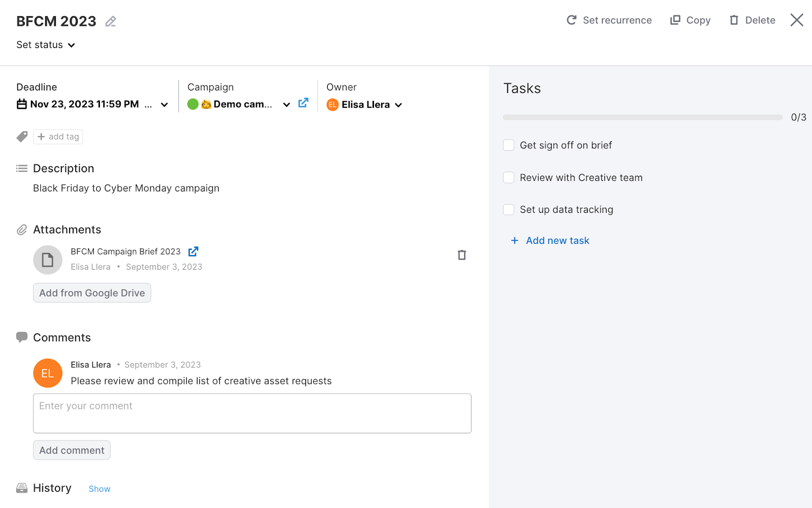Click Add from Google Drive
The height and width of the screenshot is (508, 812).
pyautogui.click(x=92, y=293)
